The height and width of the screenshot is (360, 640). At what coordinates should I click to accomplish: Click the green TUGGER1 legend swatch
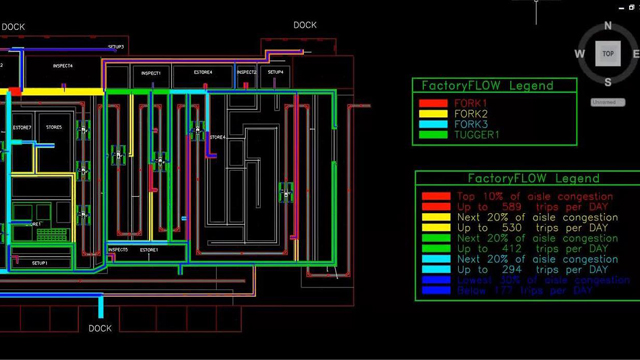click(x=433, y=135)
